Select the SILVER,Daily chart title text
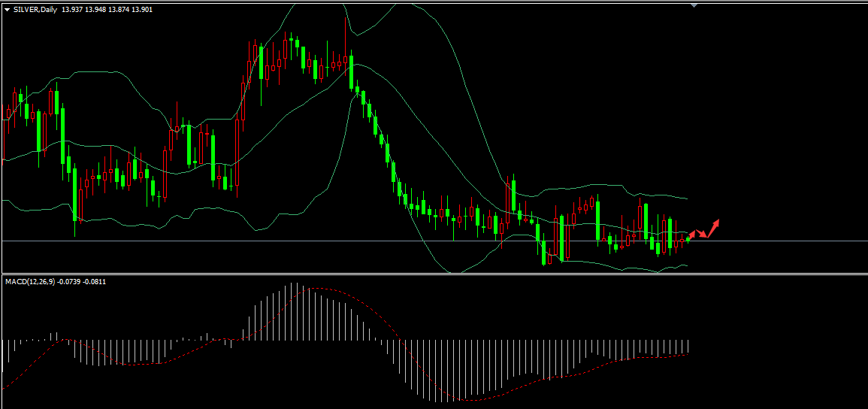The image size is (868, 409). pos(35,10)
